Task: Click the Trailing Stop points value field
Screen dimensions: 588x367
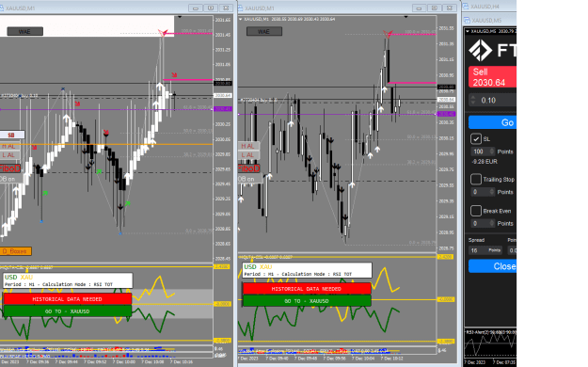Action: (x=480, y=192)
